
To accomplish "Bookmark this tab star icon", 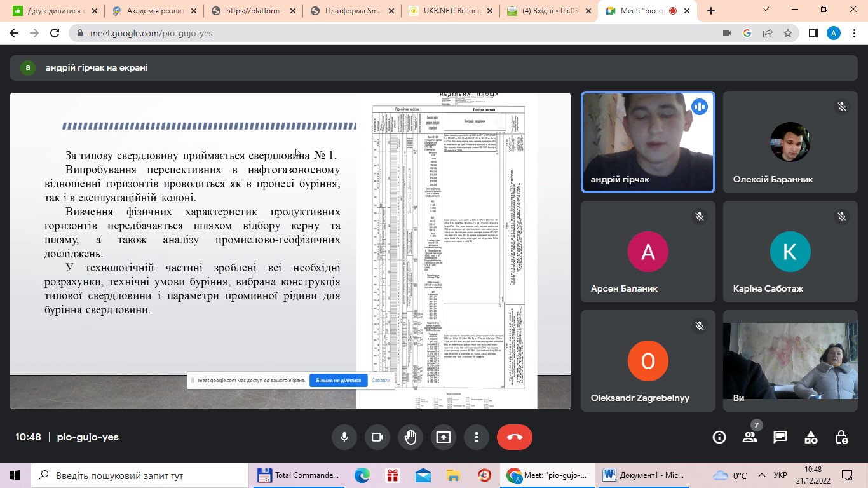I will [x=788, y=33].
